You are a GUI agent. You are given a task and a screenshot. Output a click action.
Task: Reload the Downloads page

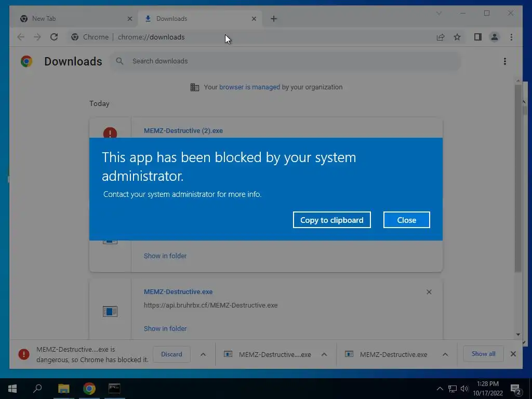coord(54,37)
